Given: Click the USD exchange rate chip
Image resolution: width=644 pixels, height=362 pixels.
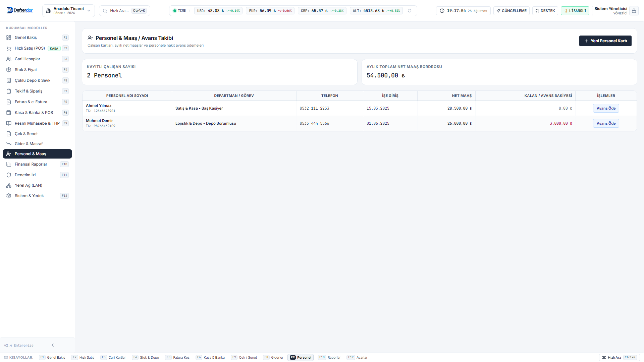Looking at the screenshot, I should (218, 11).
